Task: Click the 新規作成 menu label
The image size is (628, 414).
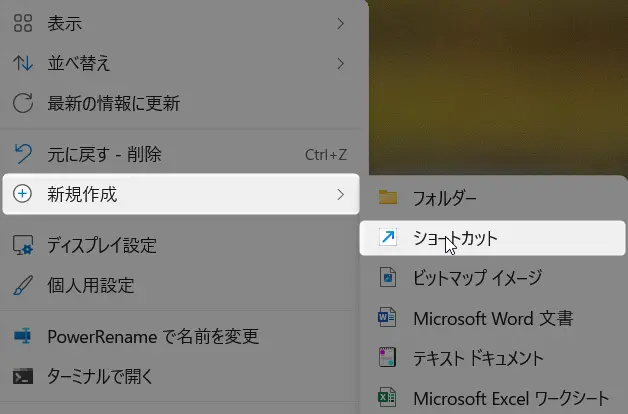Action: point(82,194)
